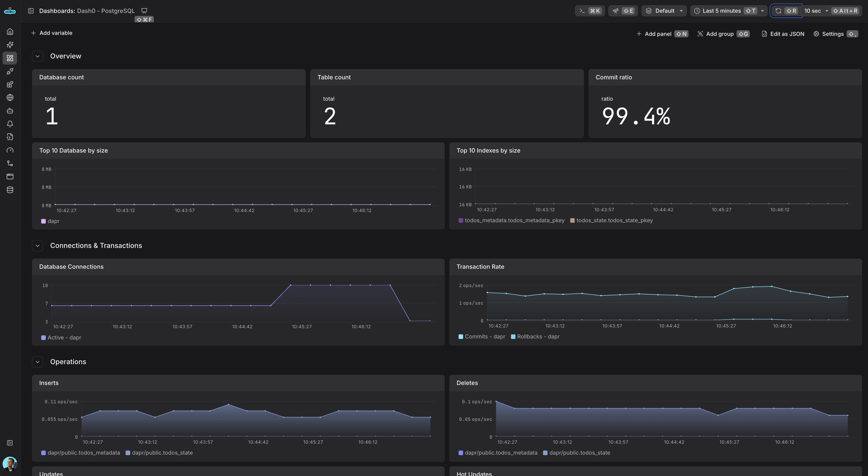Open the Home icon in the sidebar

tap(10, 32)
